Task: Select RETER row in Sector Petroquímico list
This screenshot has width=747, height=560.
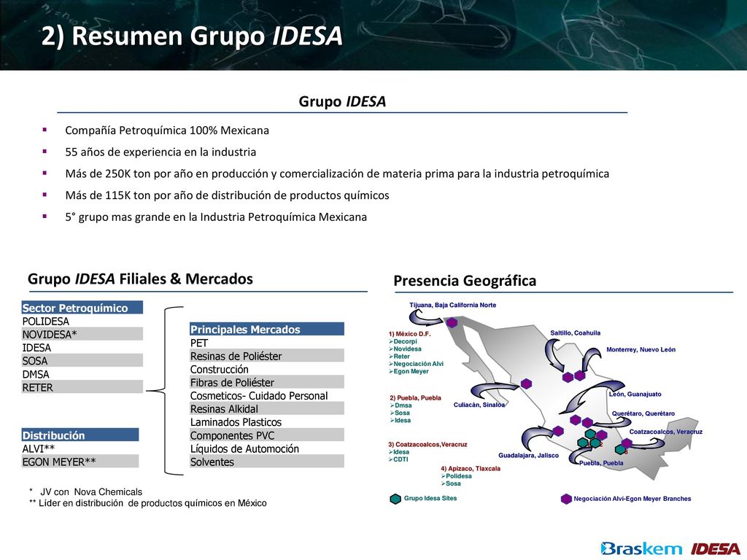Action: 82,387
